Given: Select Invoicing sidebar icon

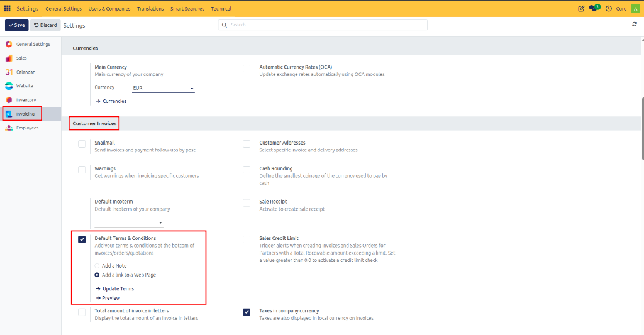Looking at the screenshot, I should pyautogui.click(x=9, y=114).
